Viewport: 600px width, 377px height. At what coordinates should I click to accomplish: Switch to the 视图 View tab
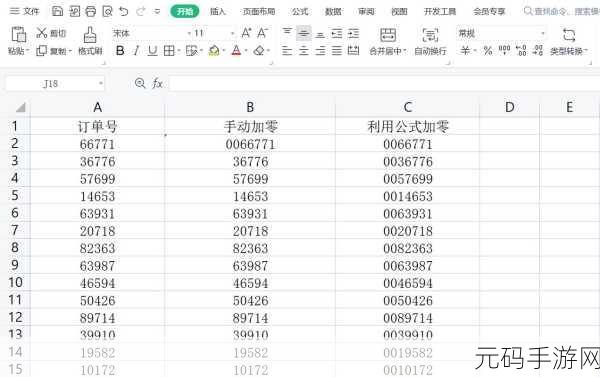(x=399, y=12)
